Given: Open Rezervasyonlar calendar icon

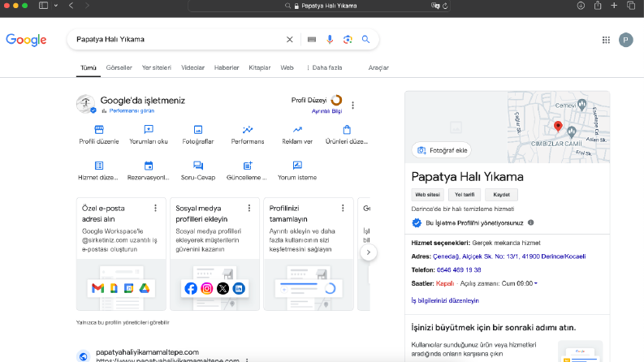Looking at the screenshot, I should pos(149,166).
